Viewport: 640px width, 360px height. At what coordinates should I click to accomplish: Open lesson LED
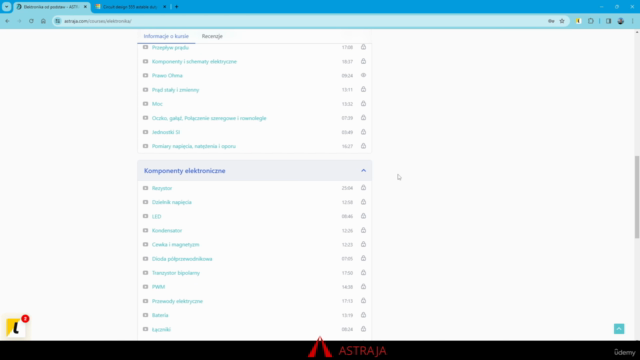tap(157, 217)
